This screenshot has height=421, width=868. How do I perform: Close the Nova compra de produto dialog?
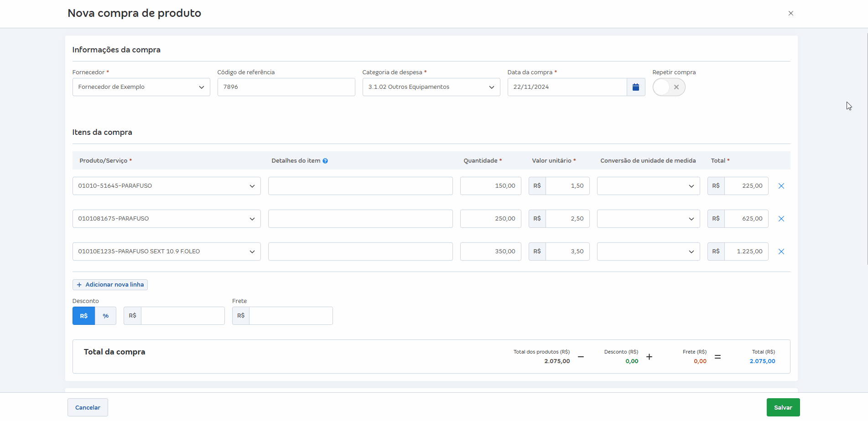point(791,13)
